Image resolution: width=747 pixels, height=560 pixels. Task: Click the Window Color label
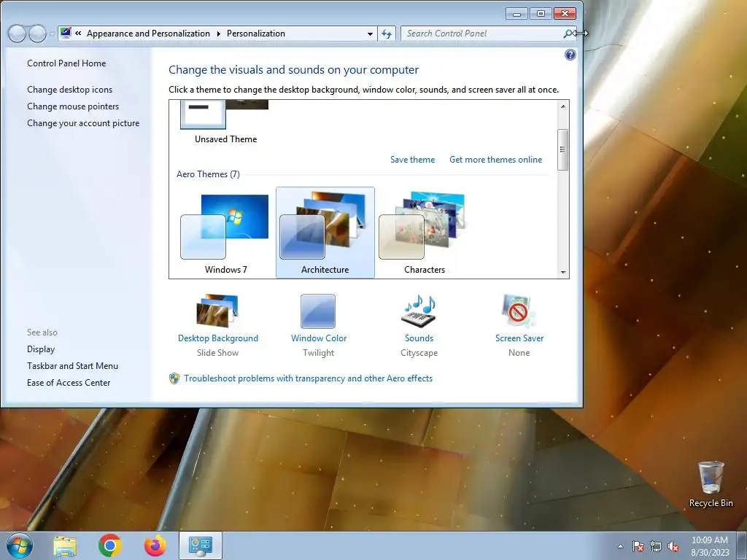pos(318,338)
